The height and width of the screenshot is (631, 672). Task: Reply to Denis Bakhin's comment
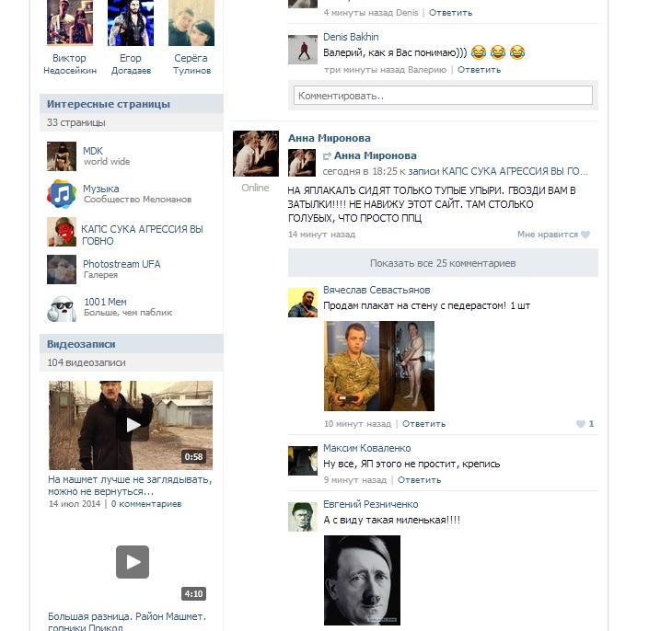click(x=479, y=70)
